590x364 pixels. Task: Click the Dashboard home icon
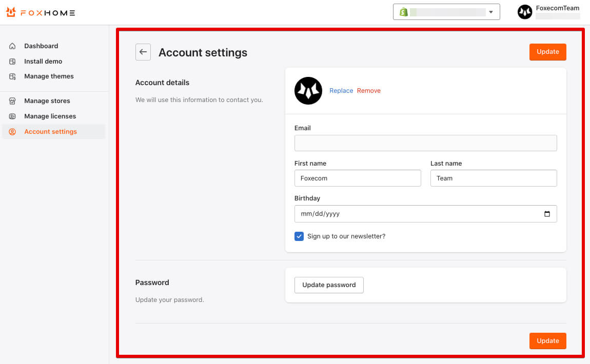[x=12, y=46]
